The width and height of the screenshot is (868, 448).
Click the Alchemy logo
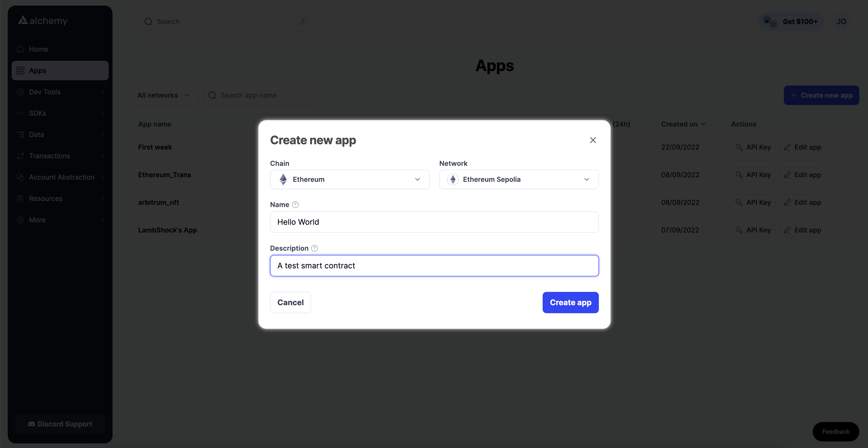pos(43,21)
